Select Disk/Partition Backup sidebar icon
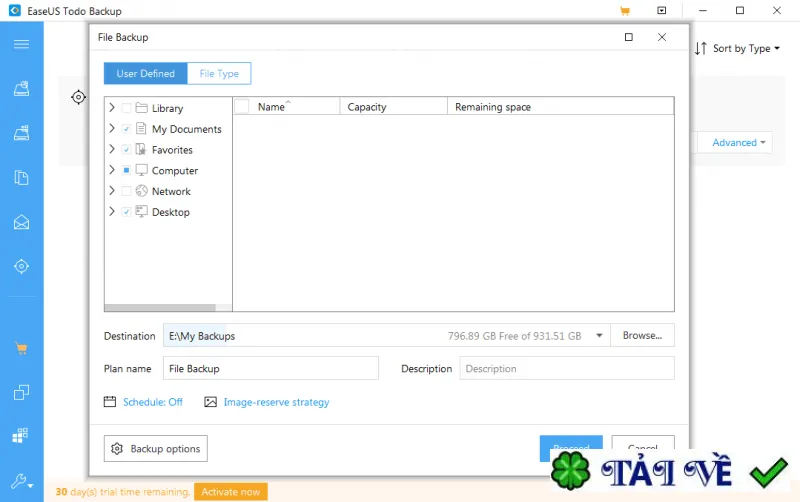 [21, 89]
